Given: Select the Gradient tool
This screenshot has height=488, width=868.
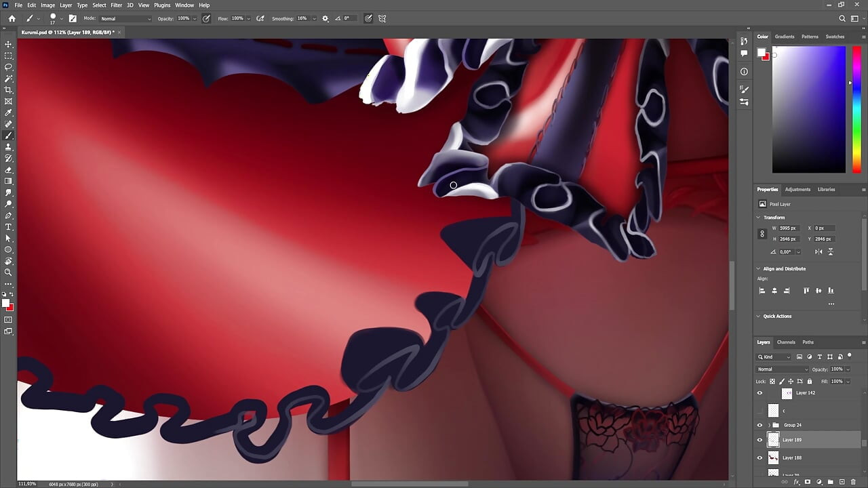Looking at the screenshot, I should pos(9,181).
